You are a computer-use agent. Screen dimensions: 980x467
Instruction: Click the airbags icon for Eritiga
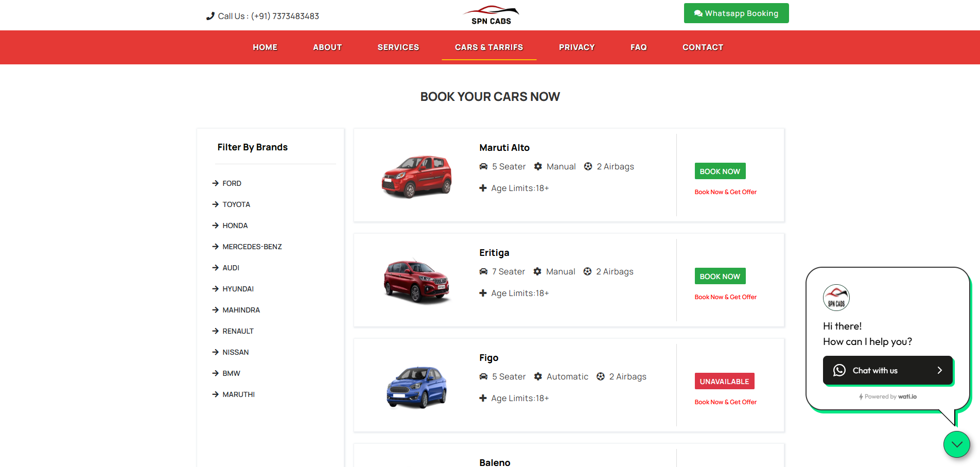(x=587, y=271)
